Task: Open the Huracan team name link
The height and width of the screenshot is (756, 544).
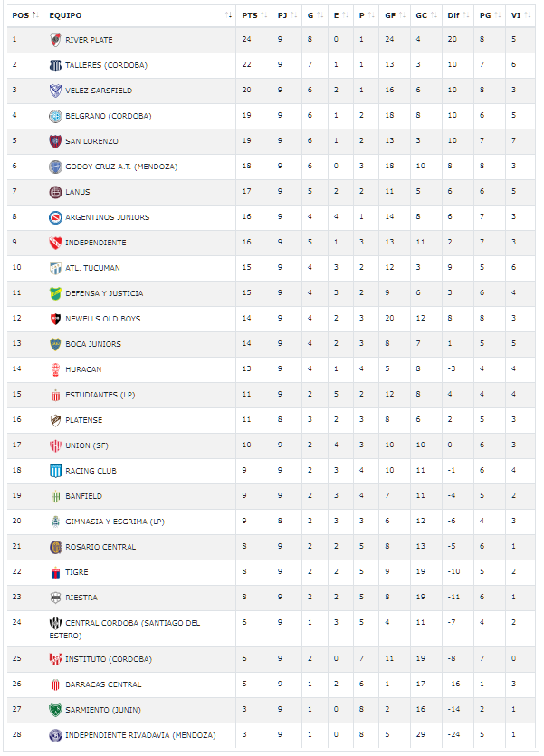Action: 83,369
